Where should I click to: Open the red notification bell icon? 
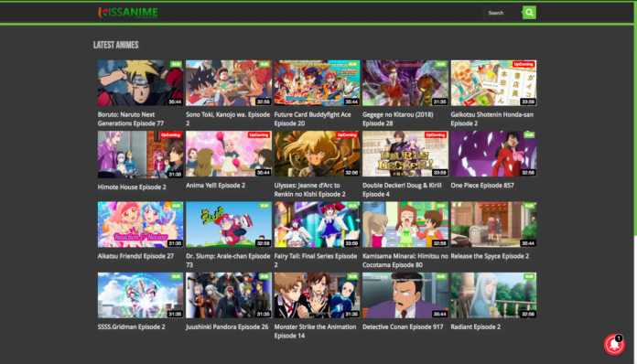click(614, 344)
